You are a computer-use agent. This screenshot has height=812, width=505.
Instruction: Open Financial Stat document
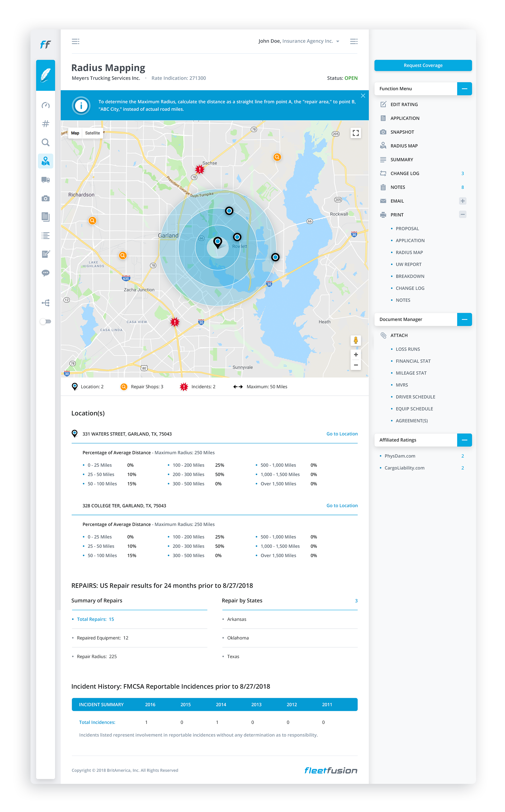tap(413, 361)
